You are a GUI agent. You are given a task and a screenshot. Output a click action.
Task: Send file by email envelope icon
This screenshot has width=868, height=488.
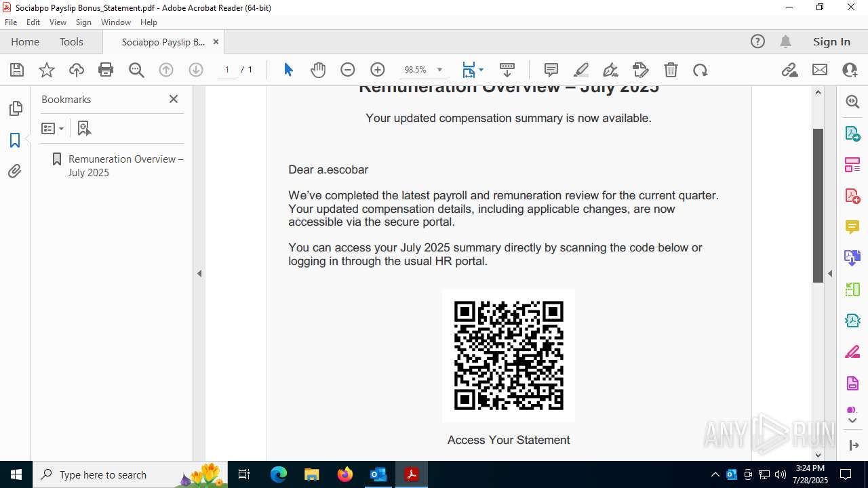click(x=820, y=70)
